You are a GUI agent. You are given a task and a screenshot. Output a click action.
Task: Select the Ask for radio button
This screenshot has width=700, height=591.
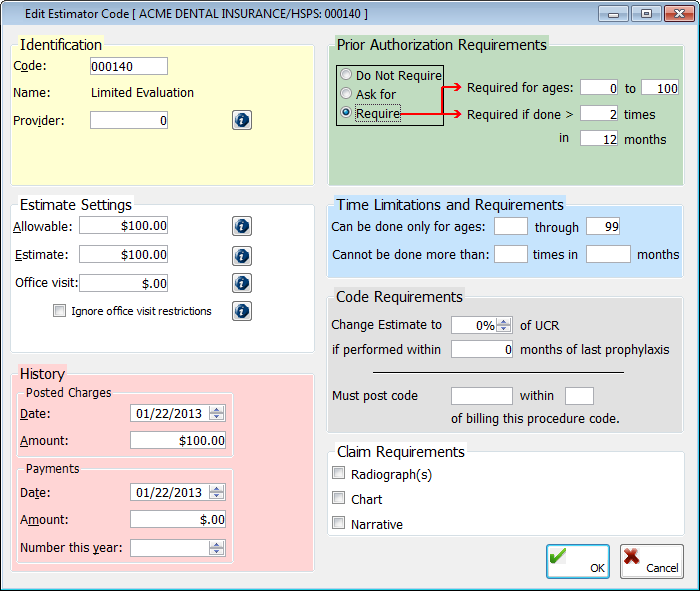346,94
